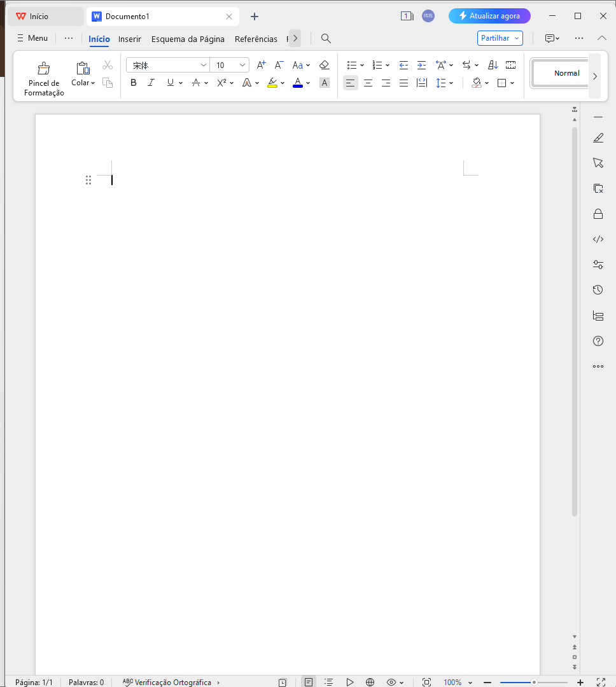616x687 pixels.
Task: Switch to the Inserir tab
Action: point(130,39)
